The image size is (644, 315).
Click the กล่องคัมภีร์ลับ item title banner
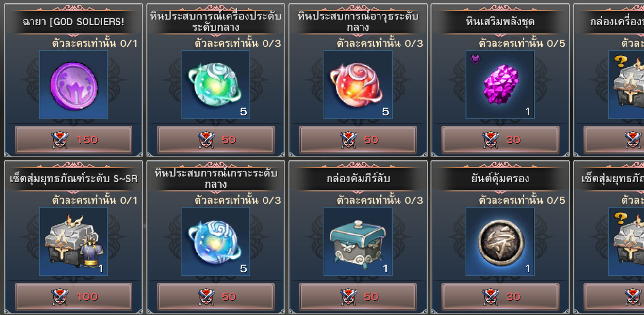(358, 179)
